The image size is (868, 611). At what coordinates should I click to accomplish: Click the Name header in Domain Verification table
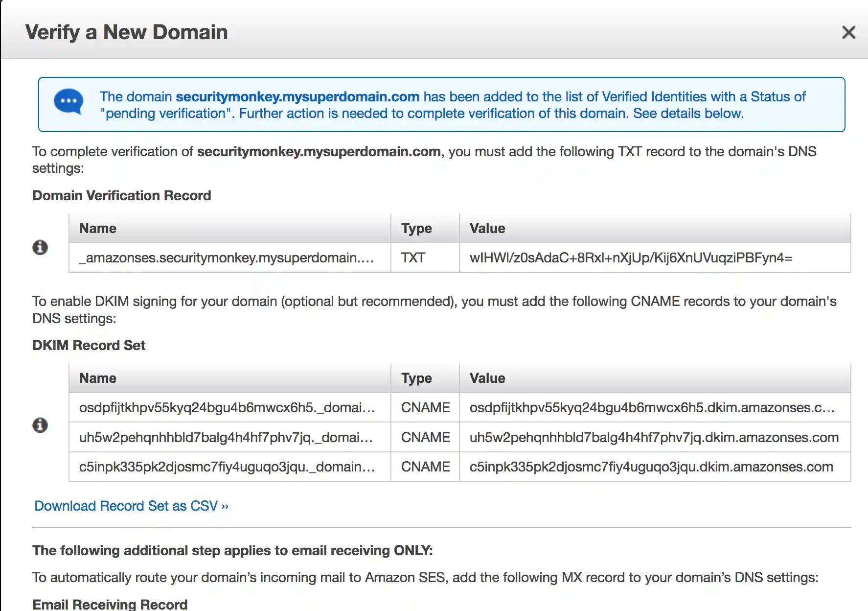point(98,228)
